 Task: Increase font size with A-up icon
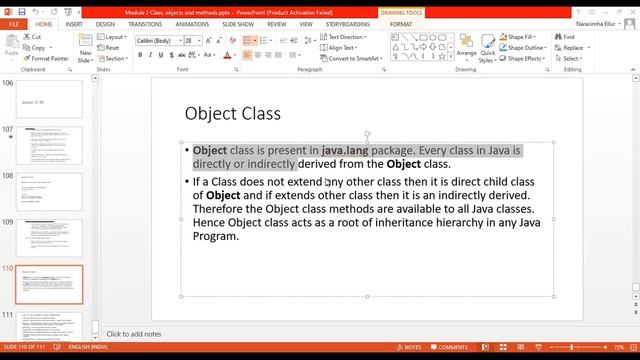pos(209,40)
